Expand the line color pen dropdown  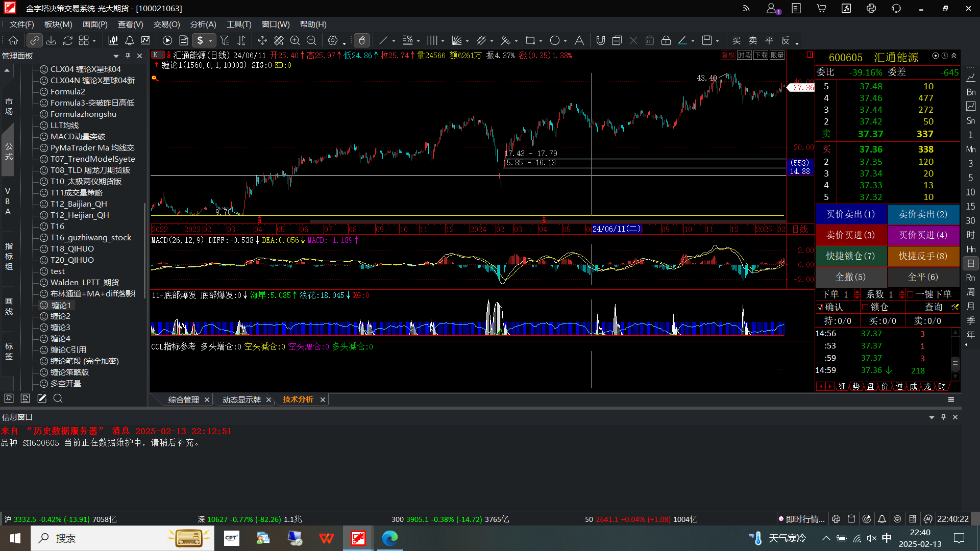coord(693,41)
